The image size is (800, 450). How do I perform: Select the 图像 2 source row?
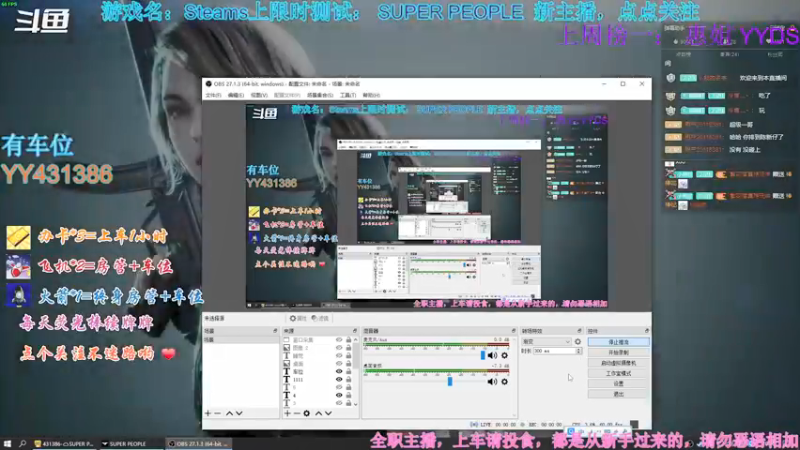coord(317,348)
